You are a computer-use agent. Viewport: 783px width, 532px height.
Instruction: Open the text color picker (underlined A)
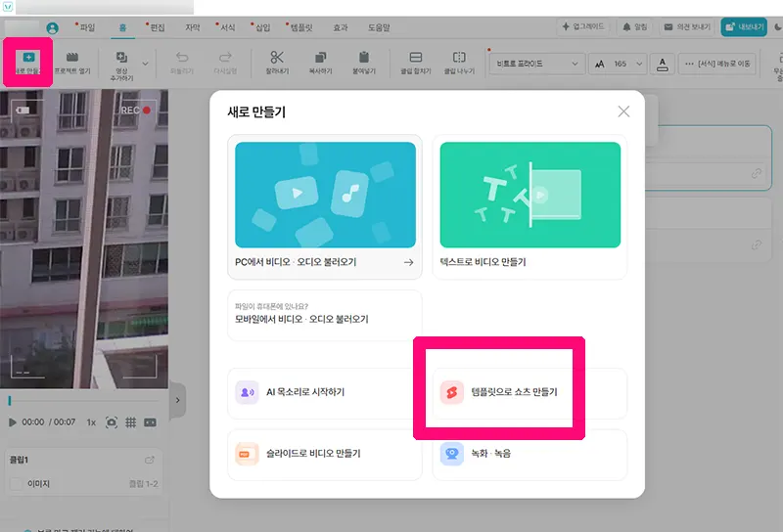(663, 64)
